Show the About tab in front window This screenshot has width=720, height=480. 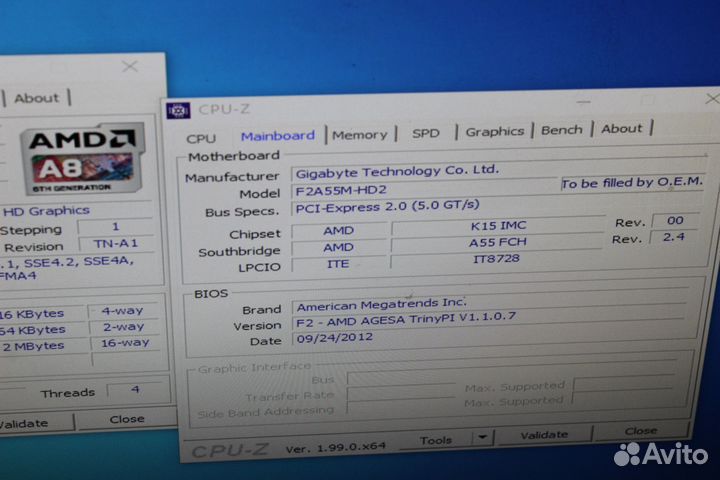click(x=622, y=129)
